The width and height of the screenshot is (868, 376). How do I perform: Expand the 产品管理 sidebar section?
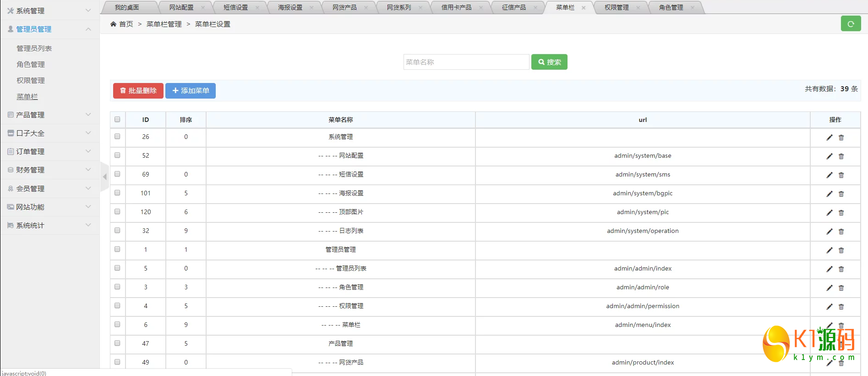49,115
